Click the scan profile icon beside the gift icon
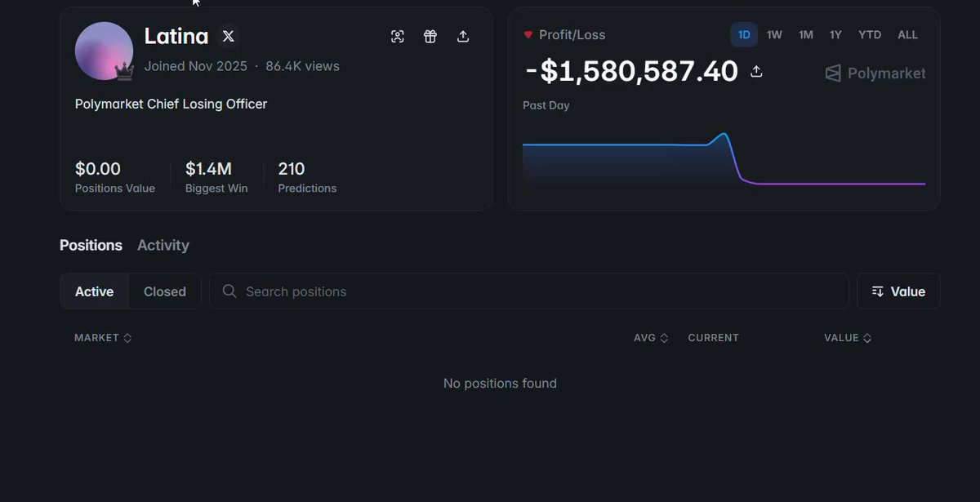 click(x=398, y=37)
